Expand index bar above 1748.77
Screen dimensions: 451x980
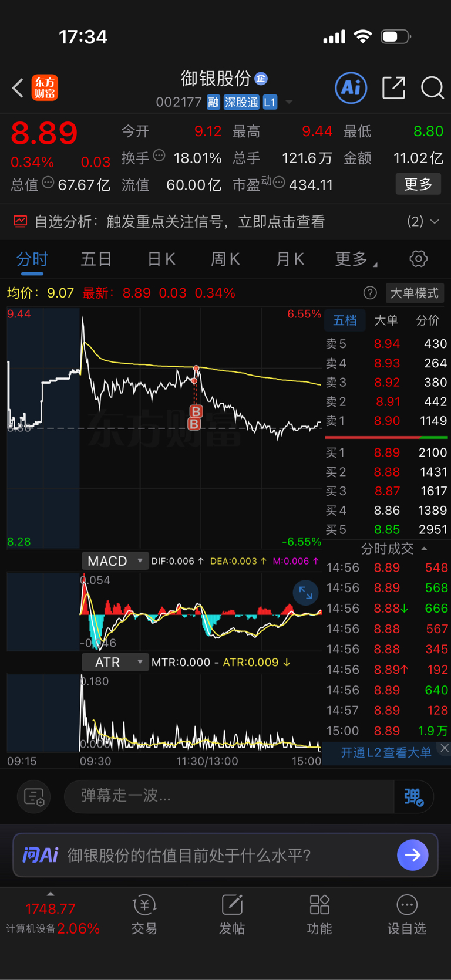(x=51, y=894)
